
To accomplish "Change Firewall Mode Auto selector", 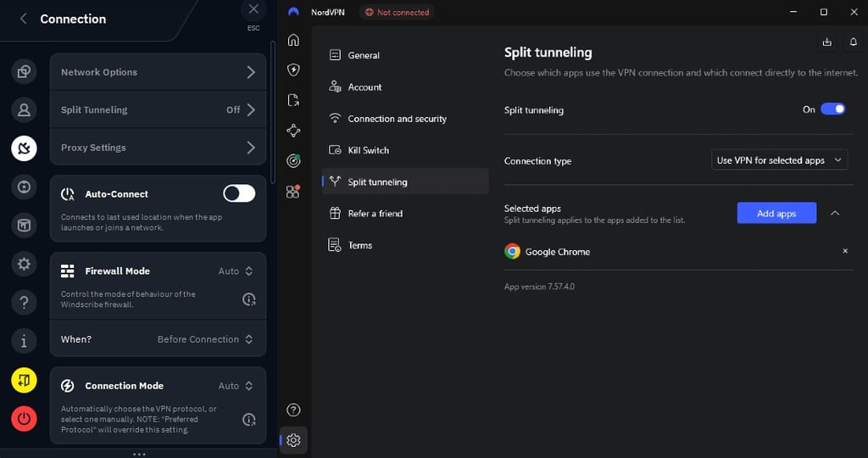I will (x=236, y=271).
